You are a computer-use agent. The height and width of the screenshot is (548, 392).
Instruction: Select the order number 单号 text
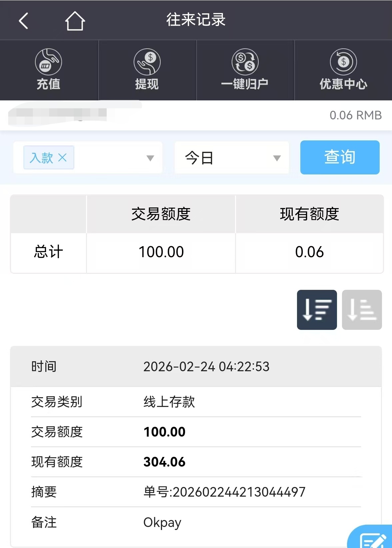pos(224,492)
